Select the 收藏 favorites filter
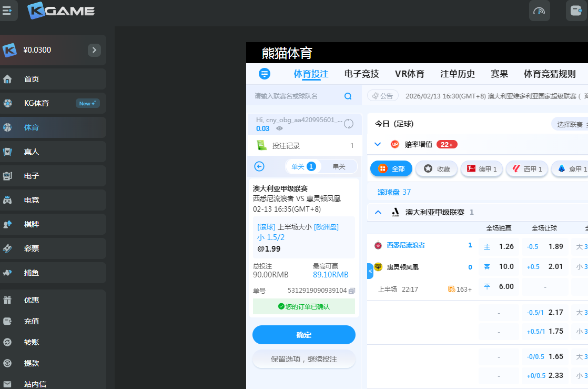Viewport: 588px width, 389px height. pyautogui.click(x=437, y=169)
